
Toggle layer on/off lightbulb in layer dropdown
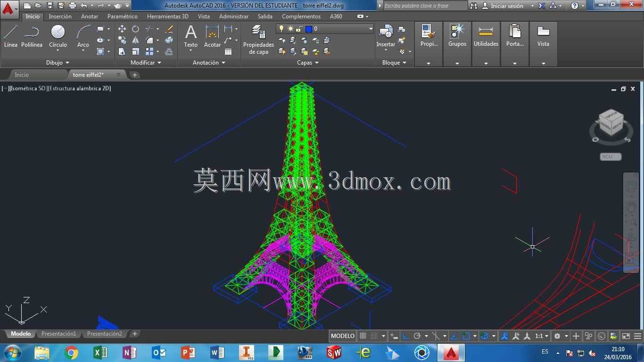click(282, 29)
